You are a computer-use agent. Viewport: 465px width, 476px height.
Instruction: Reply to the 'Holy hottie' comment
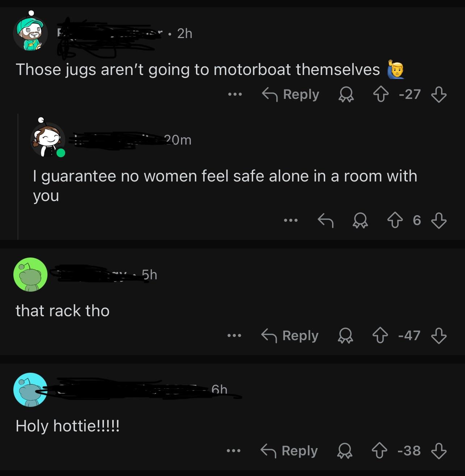[289, 451]
